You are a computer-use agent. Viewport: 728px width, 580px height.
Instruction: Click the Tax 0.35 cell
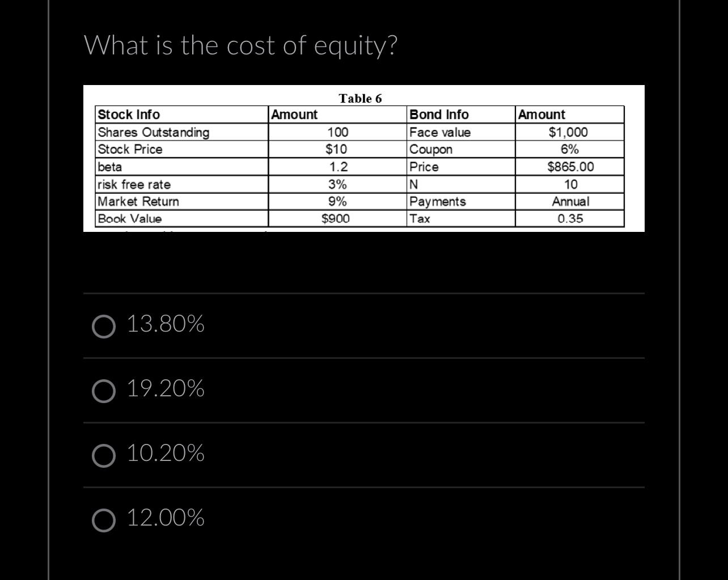568,218
